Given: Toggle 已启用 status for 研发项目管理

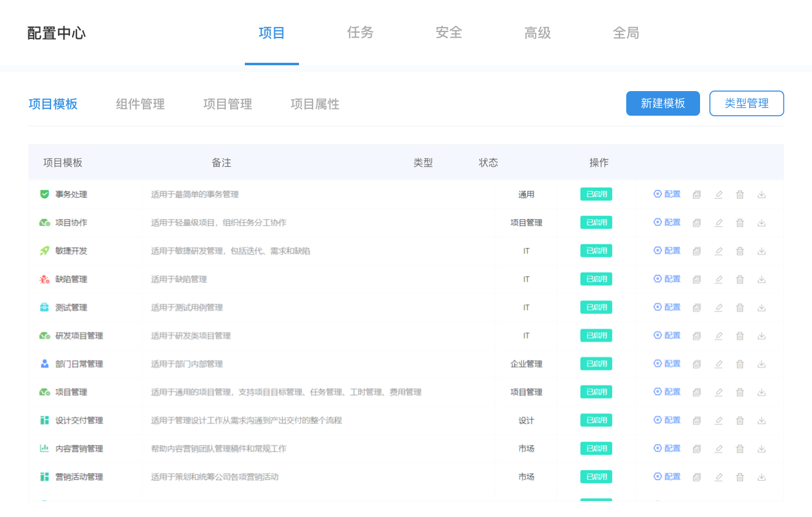Looking at the screenshot, I should tap(596, 336).
